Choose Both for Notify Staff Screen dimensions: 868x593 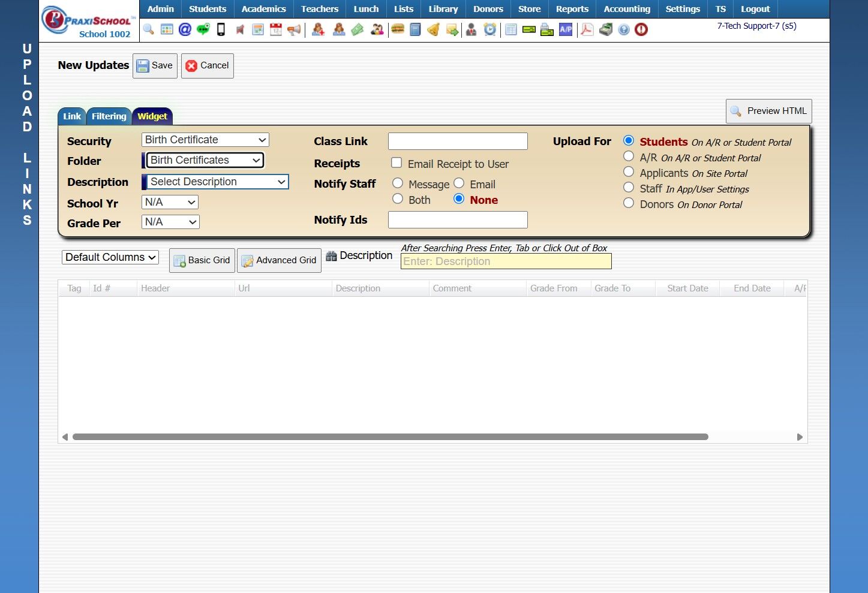click(x=398, y=198)
